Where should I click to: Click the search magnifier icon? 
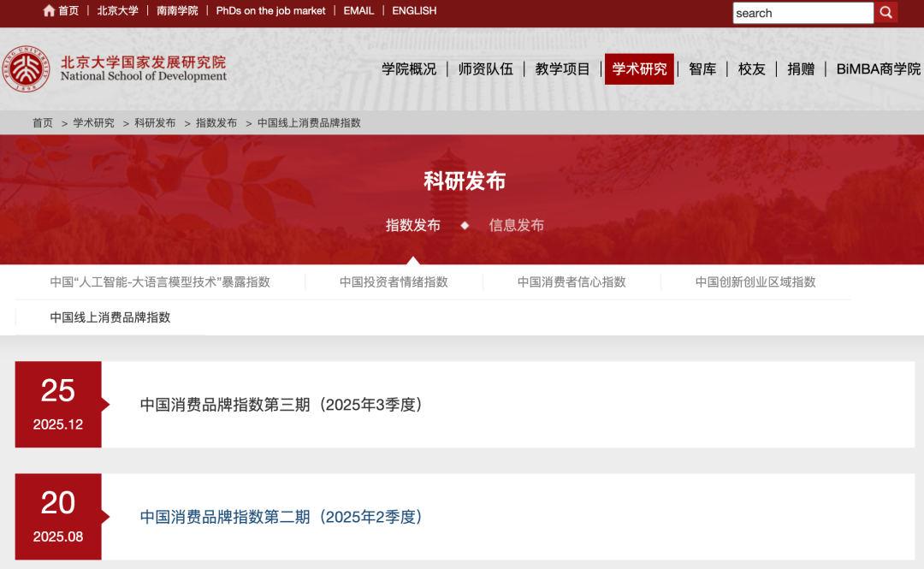point(885,13)
